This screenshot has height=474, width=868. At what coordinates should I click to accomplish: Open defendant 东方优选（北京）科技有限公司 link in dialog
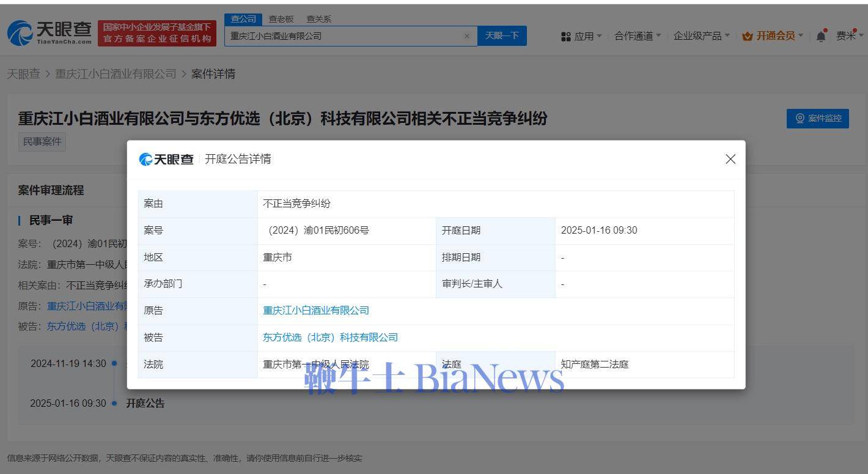[330, 338]
